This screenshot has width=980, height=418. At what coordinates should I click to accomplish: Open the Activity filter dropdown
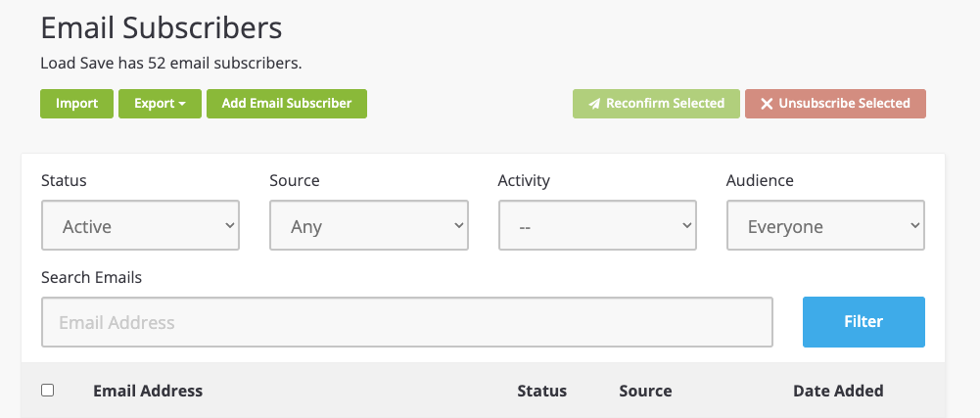pos(597,226)
